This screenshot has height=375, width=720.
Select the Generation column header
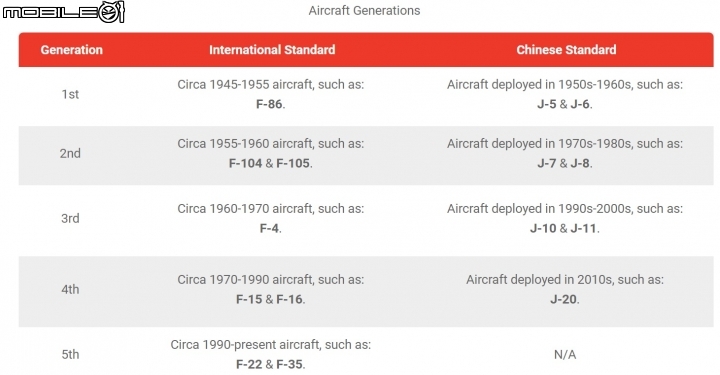point(72,50)
